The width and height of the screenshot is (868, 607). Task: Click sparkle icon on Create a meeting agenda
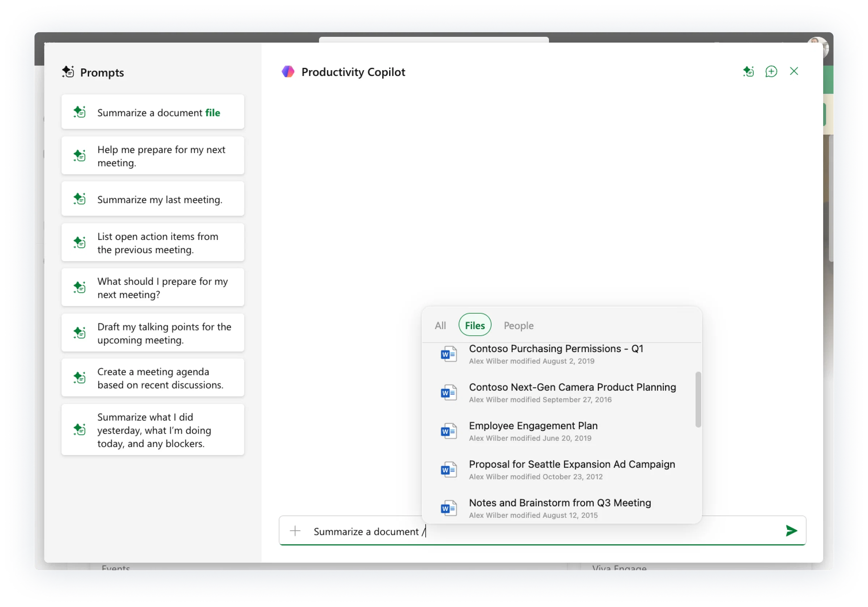[80, 378]
